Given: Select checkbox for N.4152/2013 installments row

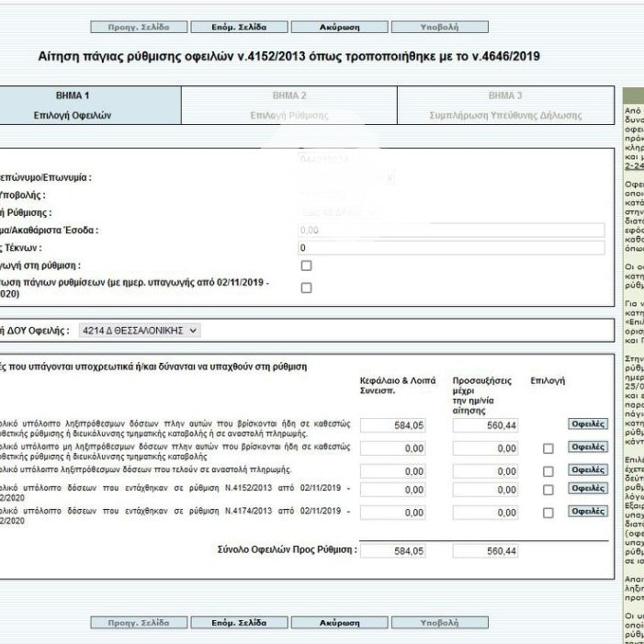Looking at the screenshot, I should pos(548,490).
